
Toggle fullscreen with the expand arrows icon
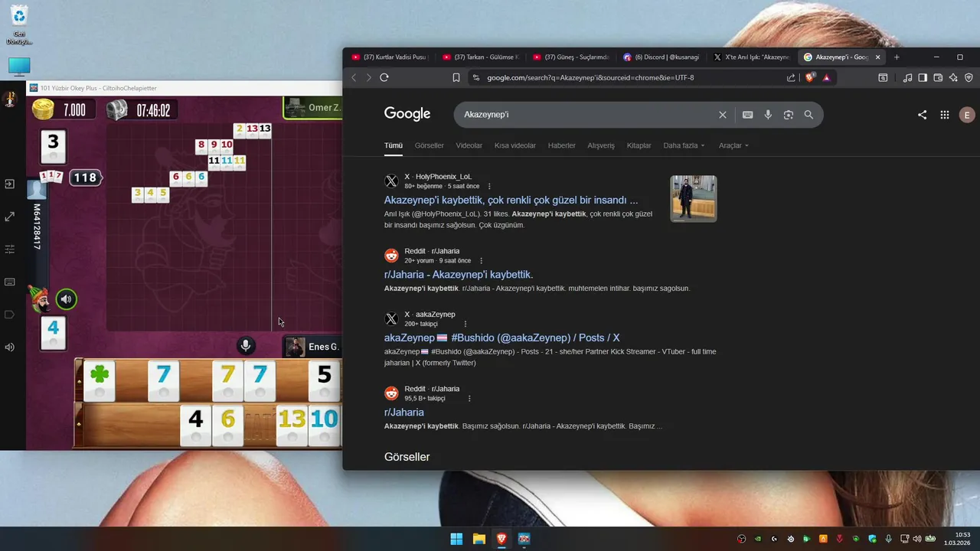tap(9, 217)
